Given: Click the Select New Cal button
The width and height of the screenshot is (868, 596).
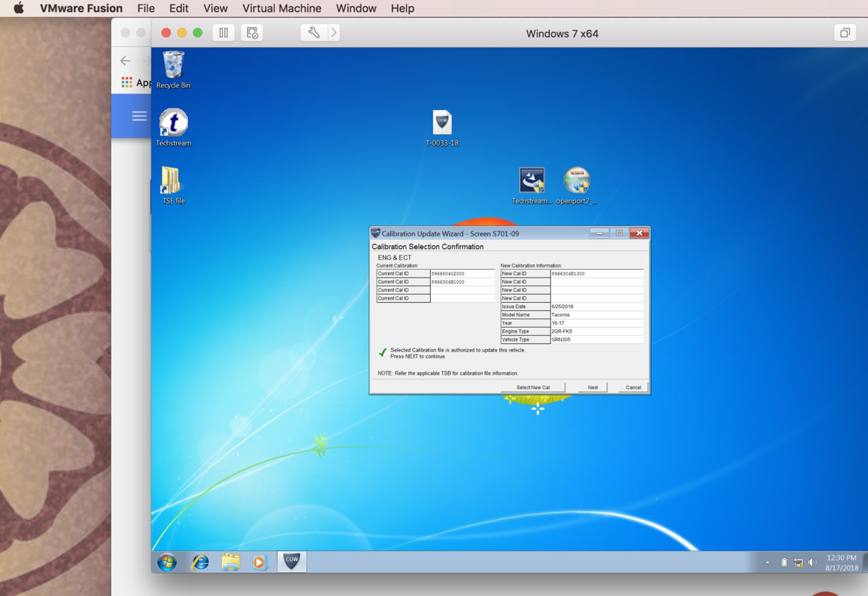Looking at the screenshot, I should tap(533, 387).
